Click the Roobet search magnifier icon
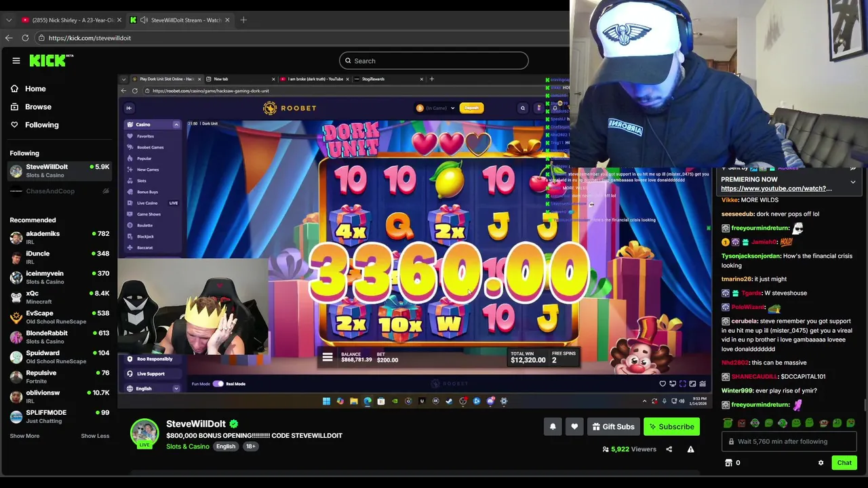 tap(522, 108)
